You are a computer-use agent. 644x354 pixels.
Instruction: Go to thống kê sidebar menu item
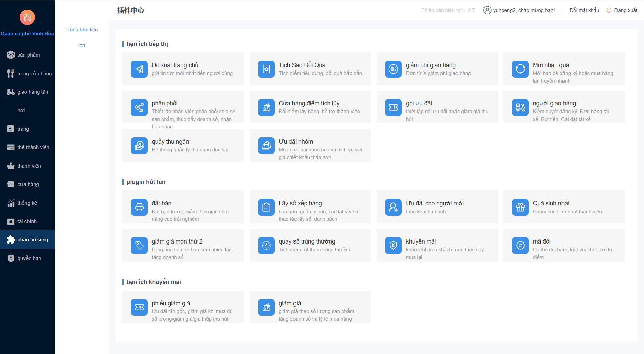tap(27, 203)
